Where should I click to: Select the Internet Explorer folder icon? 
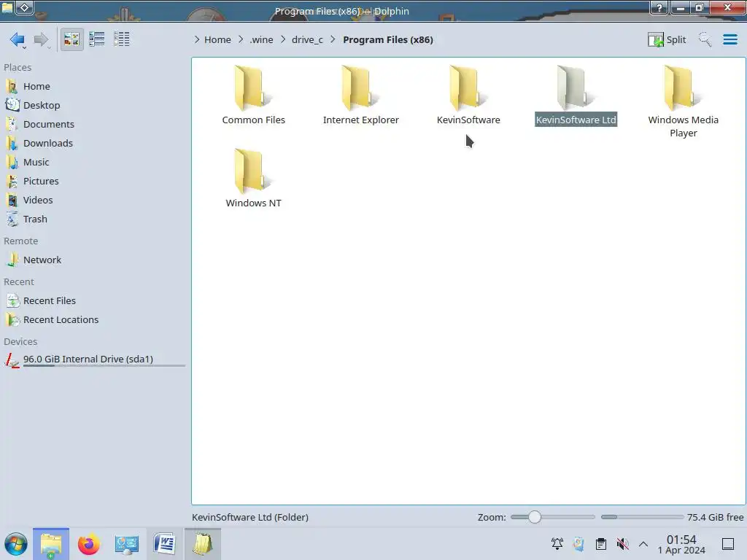click(x=360, y=87)
